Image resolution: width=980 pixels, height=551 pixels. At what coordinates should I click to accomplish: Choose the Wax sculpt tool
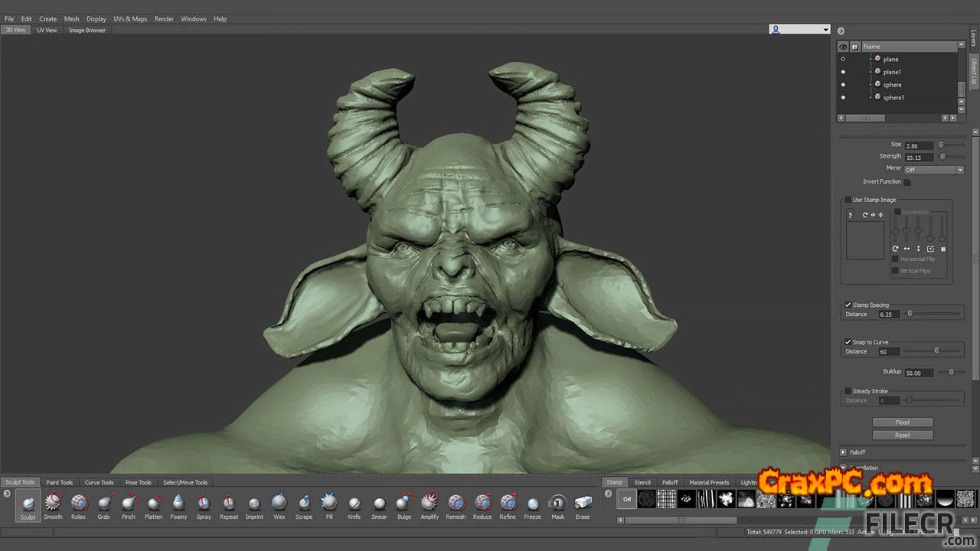tap(279, 504)
